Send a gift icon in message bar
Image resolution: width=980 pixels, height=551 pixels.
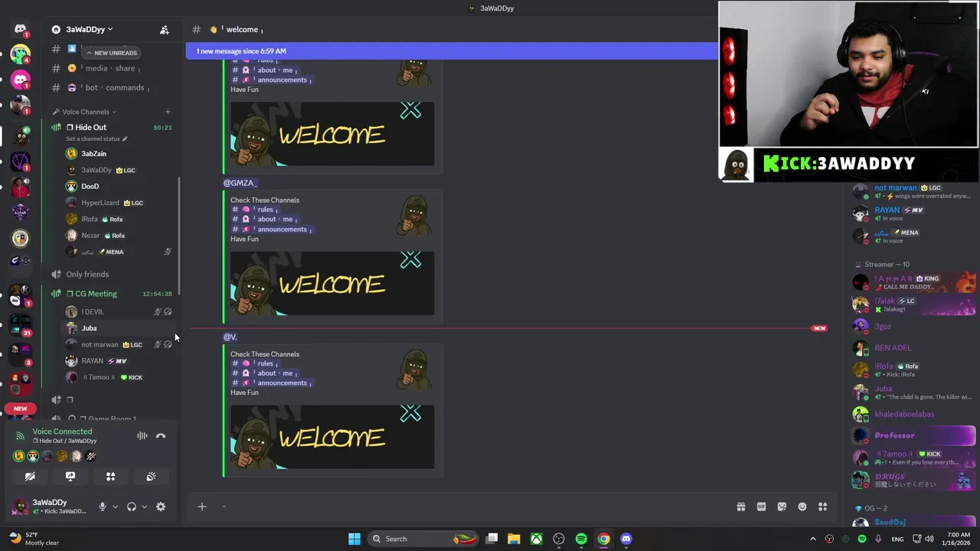pyautogui.click(x=741, y=507)
